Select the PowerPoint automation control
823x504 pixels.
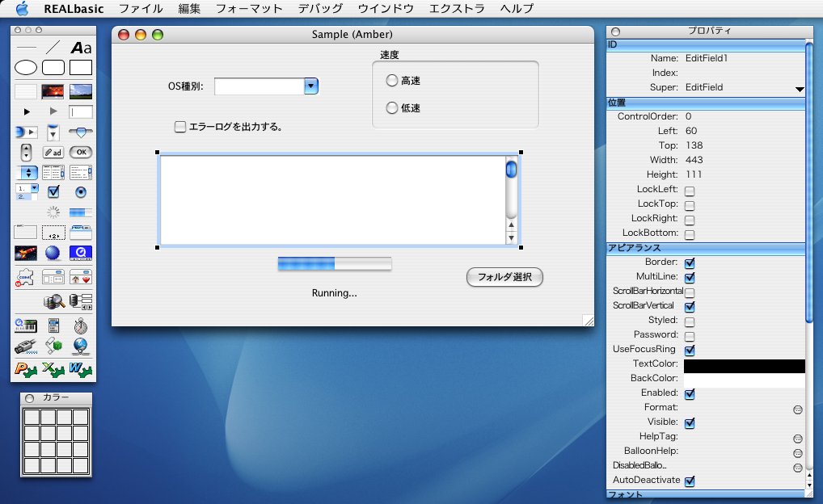point(26,370)
